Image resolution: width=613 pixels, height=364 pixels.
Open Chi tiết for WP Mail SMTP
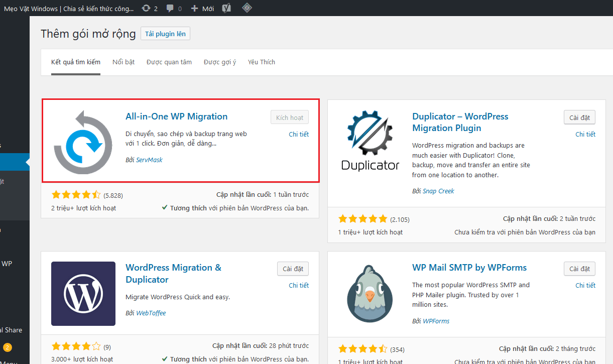[x=585, y=285]
